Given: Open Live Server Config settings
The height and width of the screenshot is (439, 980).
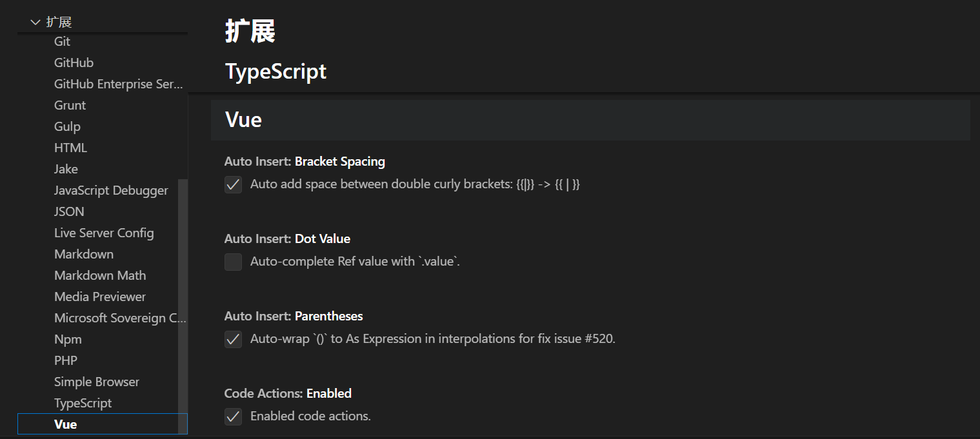Looking at the screenshot, I should pyautogui.click(x=104, y=233).
